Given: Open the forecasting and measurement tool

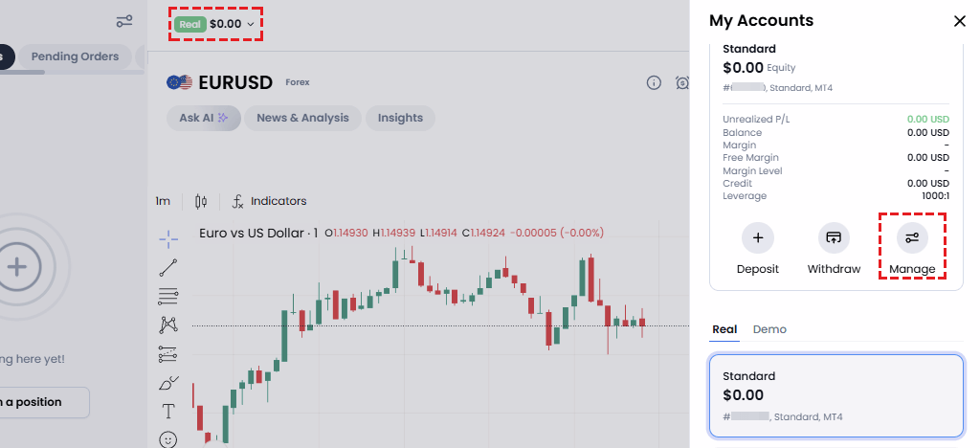Looking at the screenshot, I should (x=168, y=354).
